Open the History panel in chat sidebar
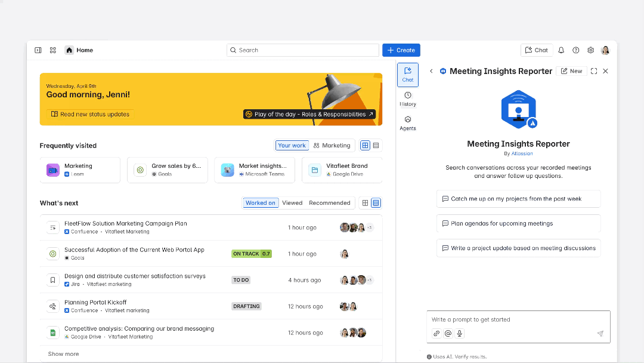The height and width of the screenshot is (363, 644). (x=408, y=99)
